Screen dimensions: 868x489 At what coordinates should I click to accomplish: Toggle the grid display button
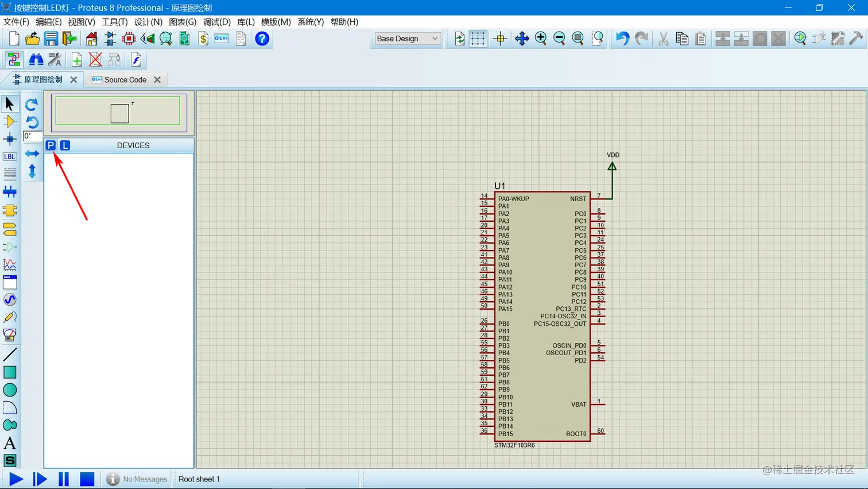tap(478, 38)
